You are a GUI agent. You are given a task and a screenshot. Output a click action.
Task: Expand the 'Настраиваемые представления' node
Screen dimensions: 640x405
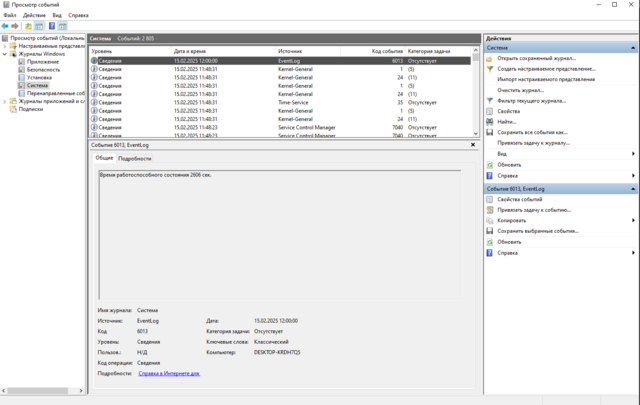tap(5, 46)
